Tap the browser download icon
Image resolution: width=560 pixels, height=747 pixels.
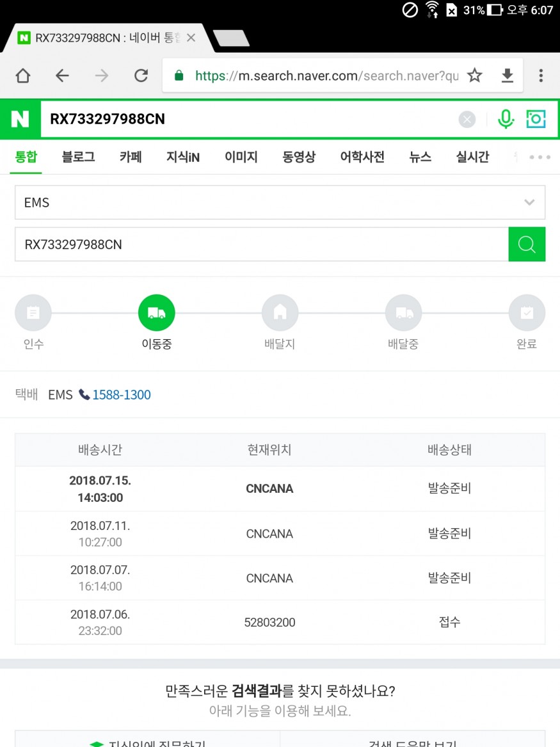(x=508, y=76)
